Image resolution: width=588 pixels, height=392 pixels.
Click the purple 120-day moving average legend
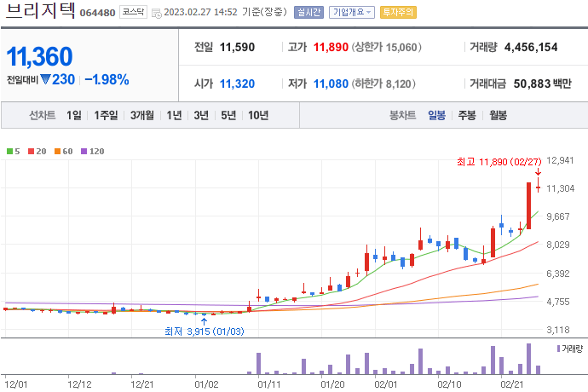tap(93, 151)
